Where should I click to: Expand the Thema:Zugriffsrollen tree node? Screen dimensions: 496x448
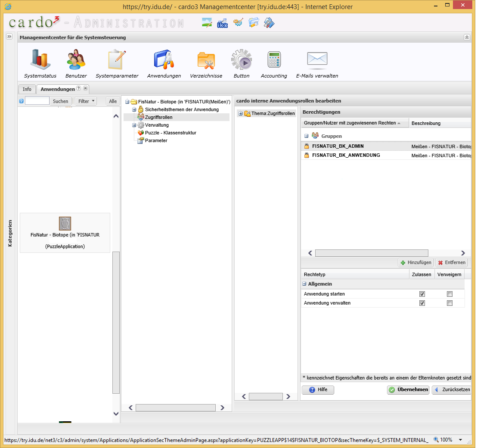(240, 114)
